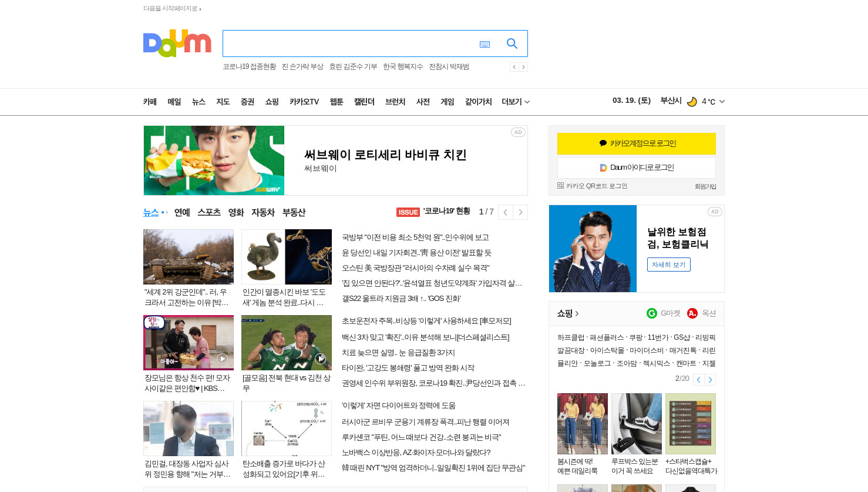Viewport: 868px width, 492px height.
Task: Click the Daum logo
Action: click(x=177, y=43)
